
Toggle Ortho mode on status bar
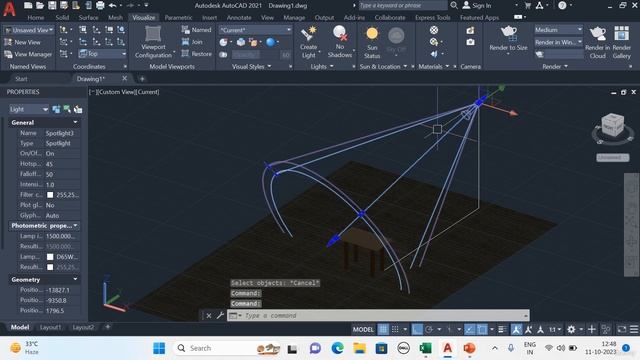pyautogui.click(x=417, y=329)
